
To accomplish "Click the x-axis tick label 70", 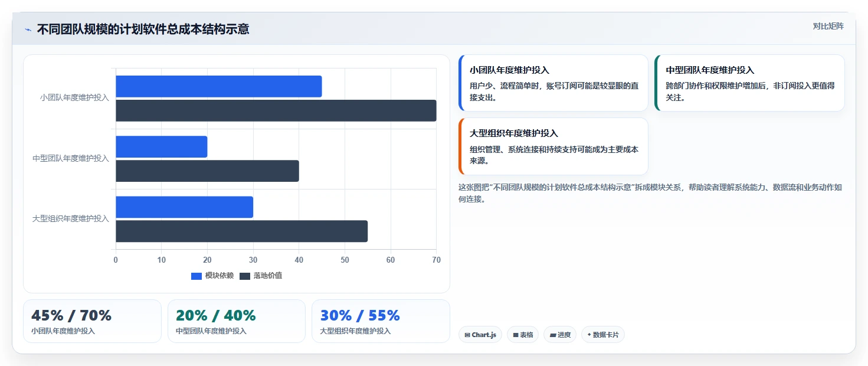I will pyautogui.click(x=436, y=260).
